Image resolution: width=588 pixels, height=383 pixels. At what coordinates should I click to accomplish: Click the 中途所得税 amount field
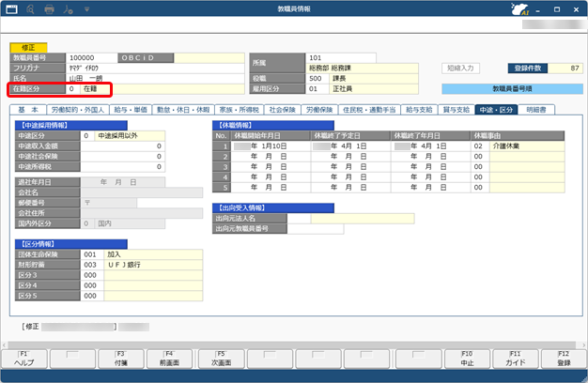point(123,167)
